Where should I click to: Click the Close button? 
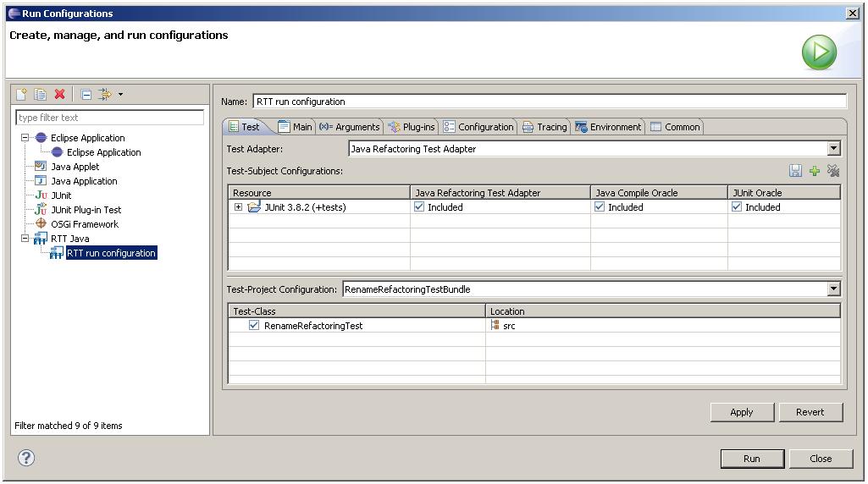(821, 459)
